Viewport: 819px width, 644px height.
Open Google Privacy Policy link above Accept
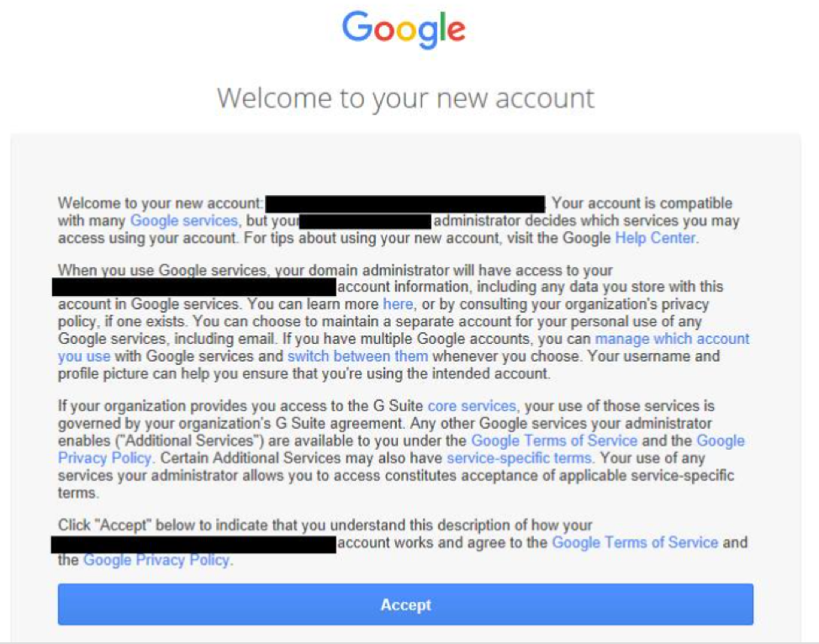156,560
